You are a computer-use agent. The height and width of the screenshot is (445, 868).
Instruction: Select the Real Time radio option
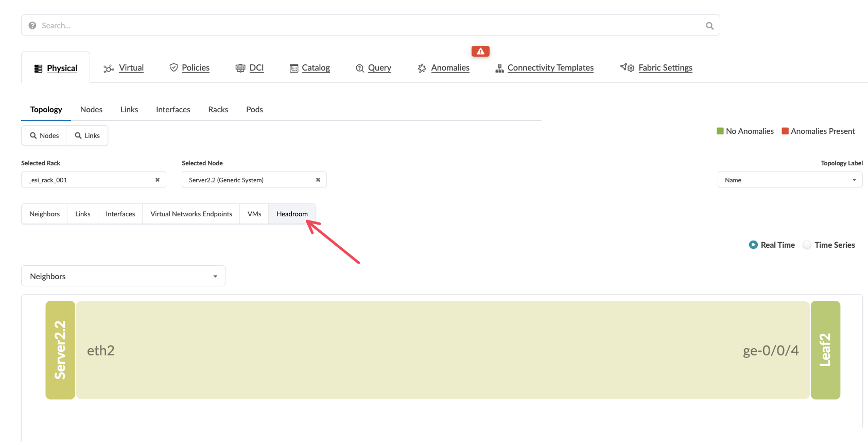tap(753, 245)
